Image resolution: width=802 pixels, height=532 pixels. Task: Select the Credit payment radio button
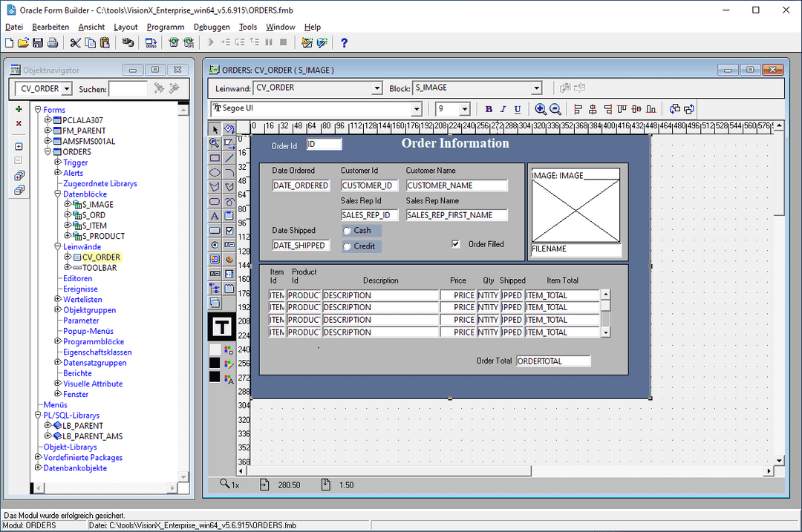346,246
